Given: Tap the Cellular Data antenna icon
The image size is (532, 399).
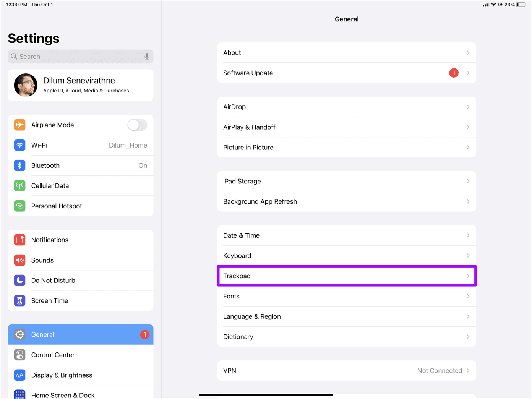Looking at the screenshot, I should tap(19, 186).
